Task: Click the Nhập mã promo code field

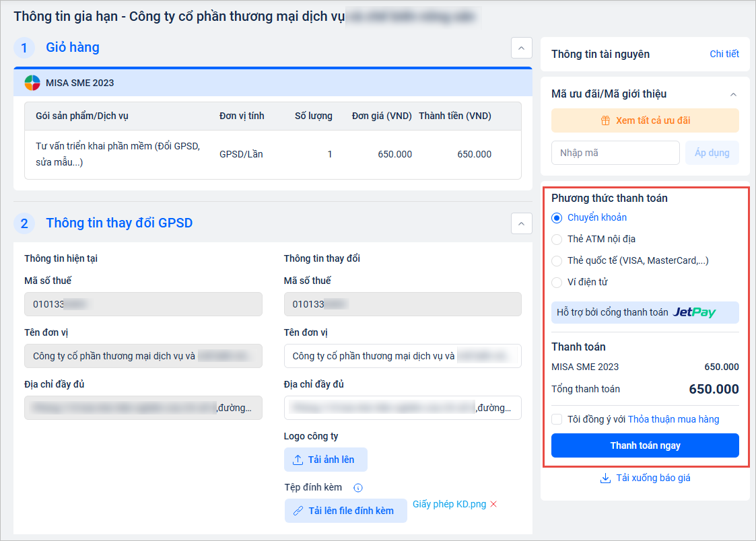Action: click(x=615, y=153)
